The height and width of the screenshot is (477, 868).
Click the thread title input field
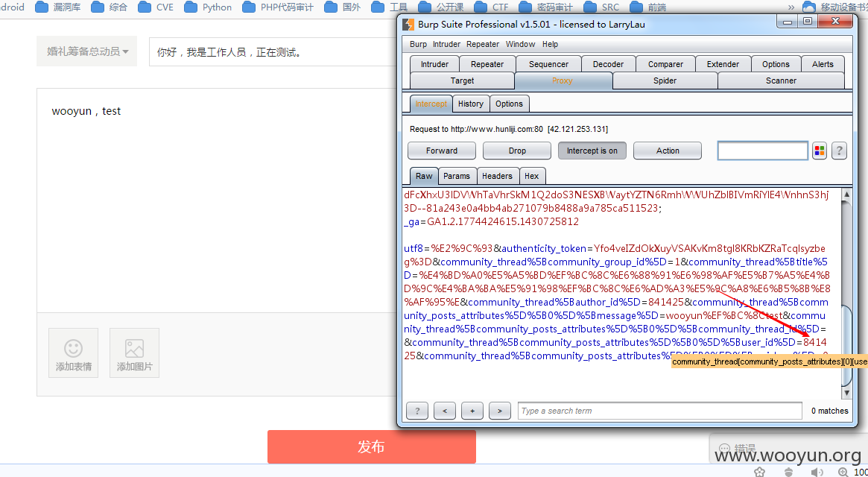click(273, 52)
